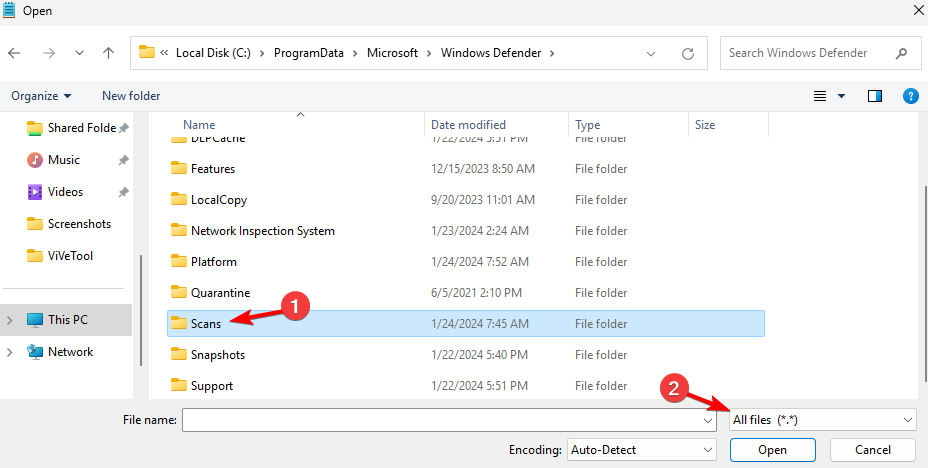Viewport: 928px width, 468px height.
Task: Select the Scans folder
Action: coord(466,324)
